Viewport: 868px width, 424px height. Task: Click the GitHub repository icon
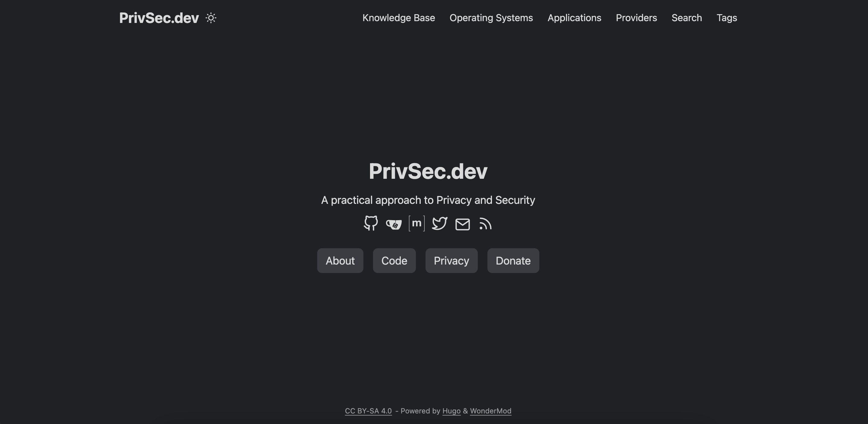(x=370, y=223)
